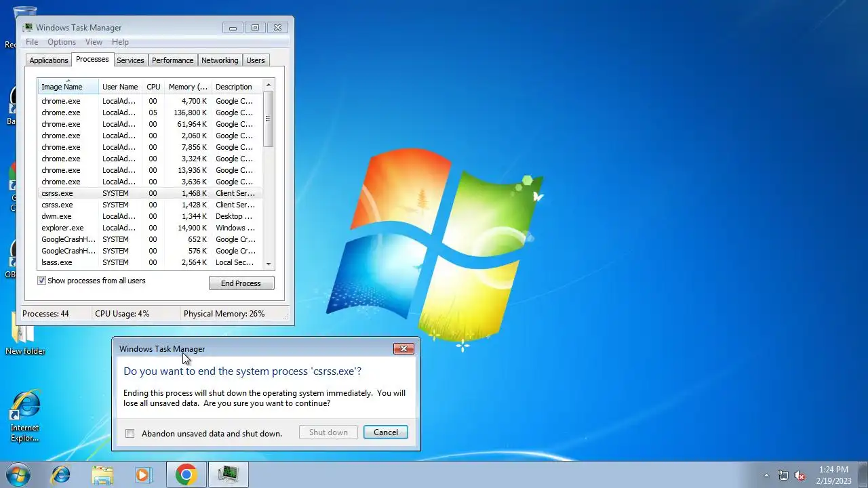
Task: Click the process list scrollbar thumb
Action: pyautogui.click(x=269, y=119)
